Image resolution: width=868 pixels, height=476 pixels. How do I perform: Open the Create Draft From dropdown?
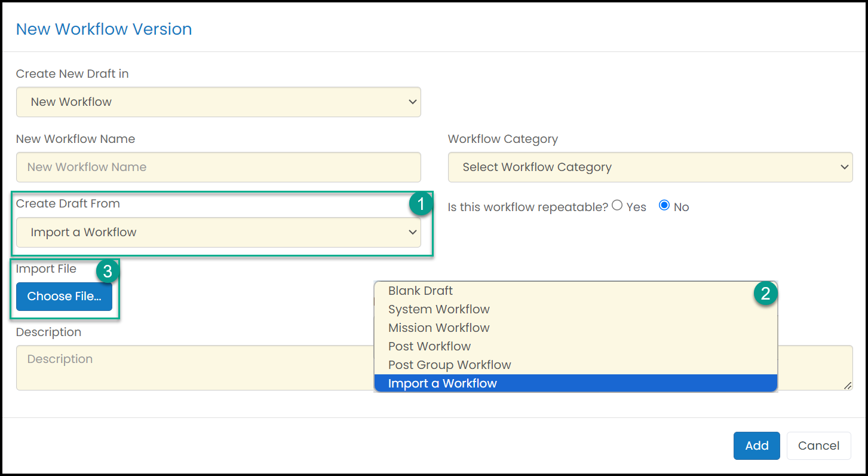pyautogui.click(x=218, y=232)
